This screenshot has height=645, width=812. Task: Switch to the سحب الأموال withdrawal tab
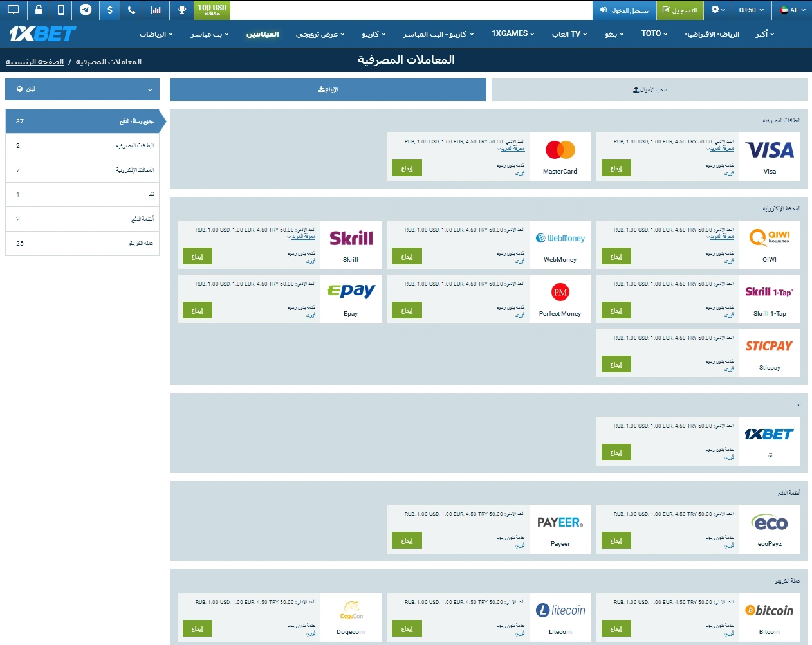pos(649,89)
